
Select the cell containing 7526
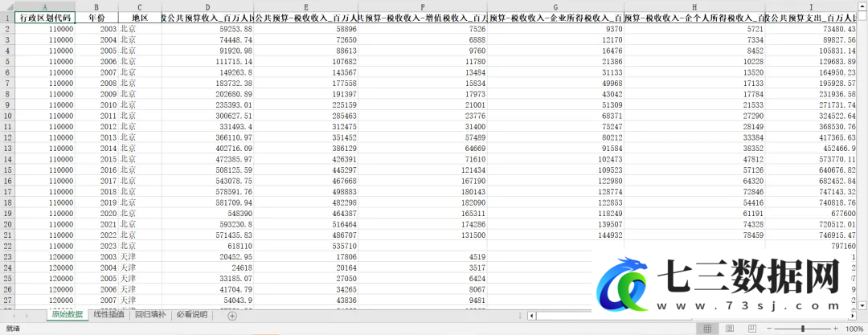coord(423,28)
